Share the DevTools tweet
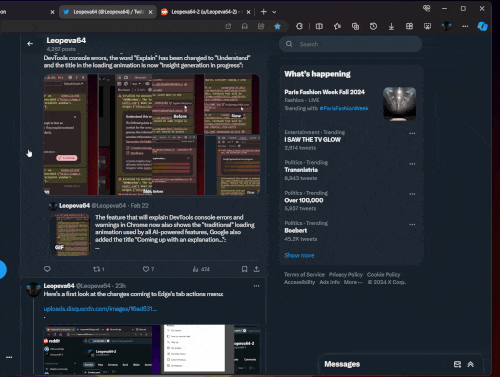The width and height of the screenshot is (500, 377). (x=256, y=269)
